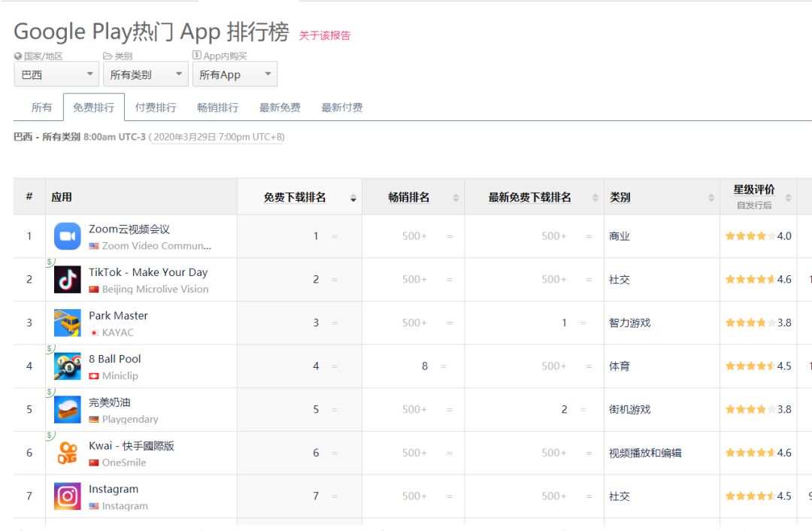
Task: Click the 8 Ball Pool app icon
Action: coord(67,366)
